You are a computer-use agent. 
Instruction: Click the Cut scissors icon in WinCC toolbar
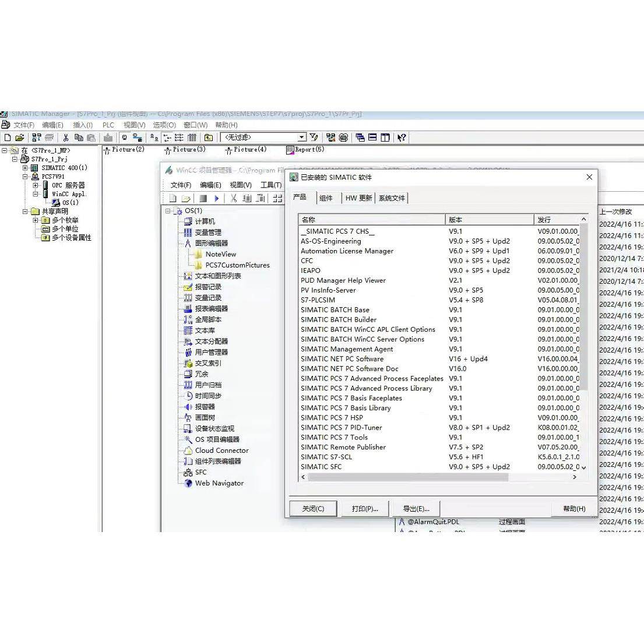coord(233,198)
